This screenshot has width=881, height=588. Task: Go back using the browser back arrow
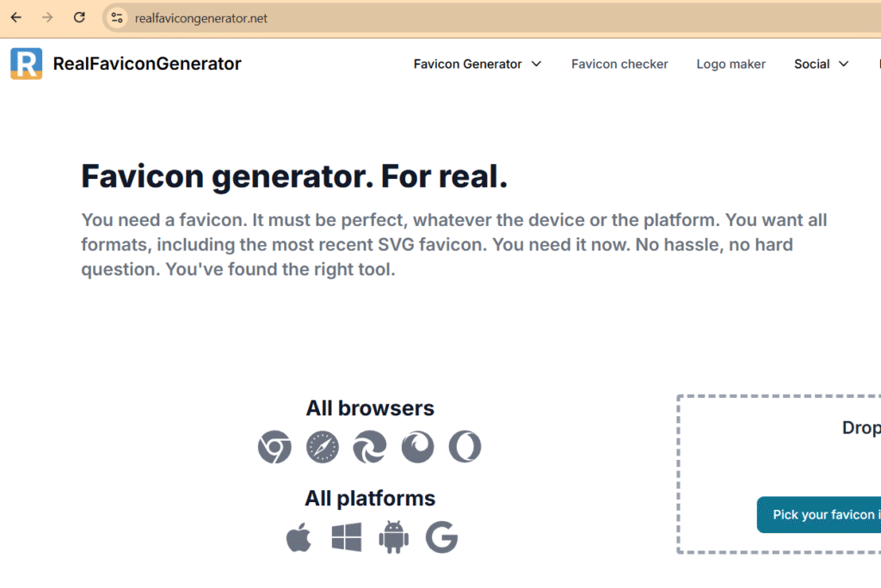click(x=16, y=17)
